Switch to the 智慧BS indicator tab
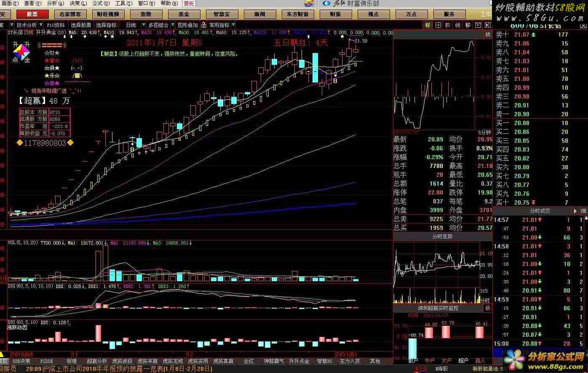 pyautogui.click(x=324, y=361)
